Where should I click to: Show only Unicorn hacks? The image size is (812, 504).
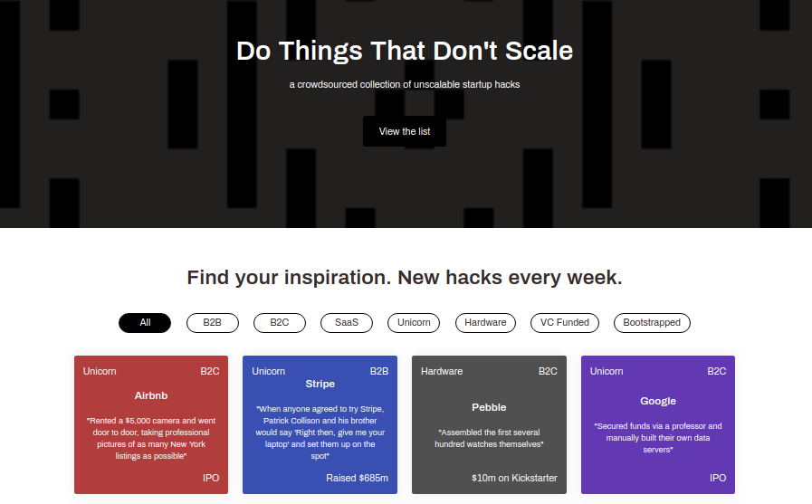(414, 322)
